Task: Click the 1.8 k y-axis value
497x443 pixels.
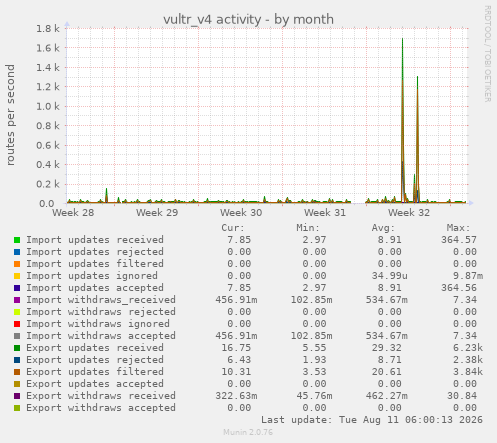Action: pos(48,29)
